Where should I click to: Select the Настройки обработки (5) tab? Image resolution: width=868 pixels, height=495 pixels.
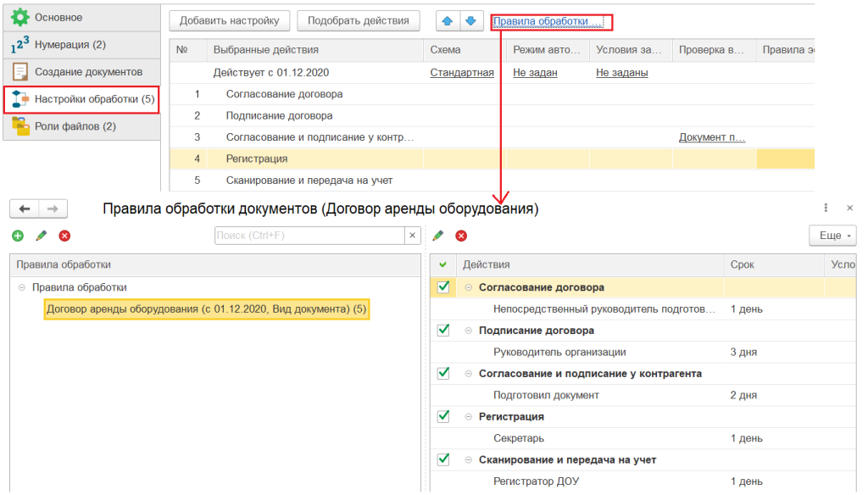pyautogui.click(x=82, y=100)
